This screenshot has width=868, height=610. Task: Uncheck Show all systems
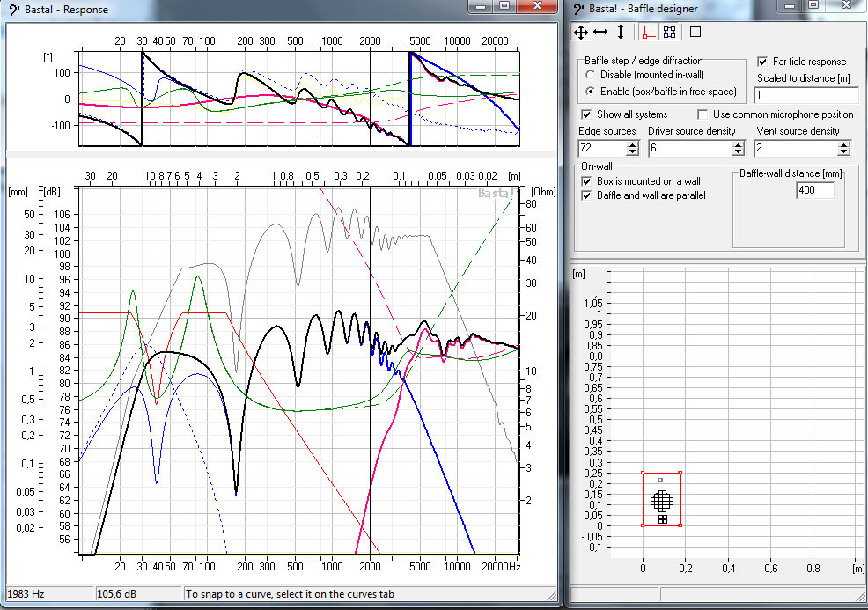(x=587, y=114)
